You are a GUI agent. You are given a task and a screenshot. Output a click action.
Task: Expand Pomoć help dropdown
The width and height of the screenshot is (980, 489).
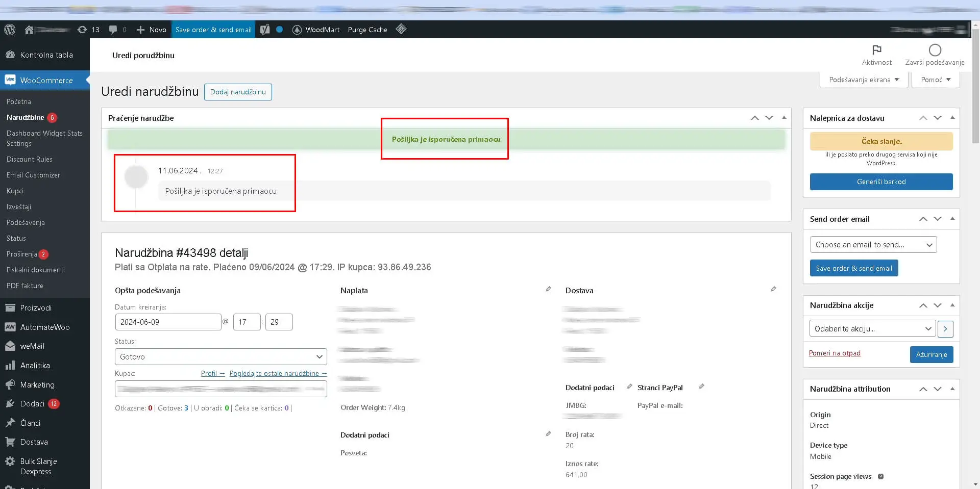(936, 80)
